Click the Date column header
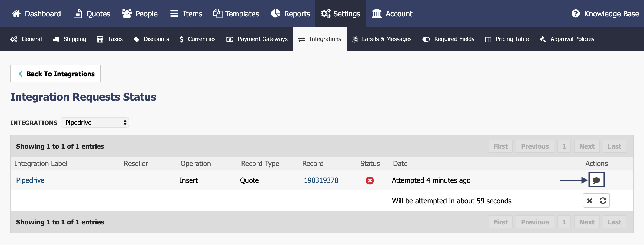The height and width of the screenshot is (245, 644). tap(400, 164)
